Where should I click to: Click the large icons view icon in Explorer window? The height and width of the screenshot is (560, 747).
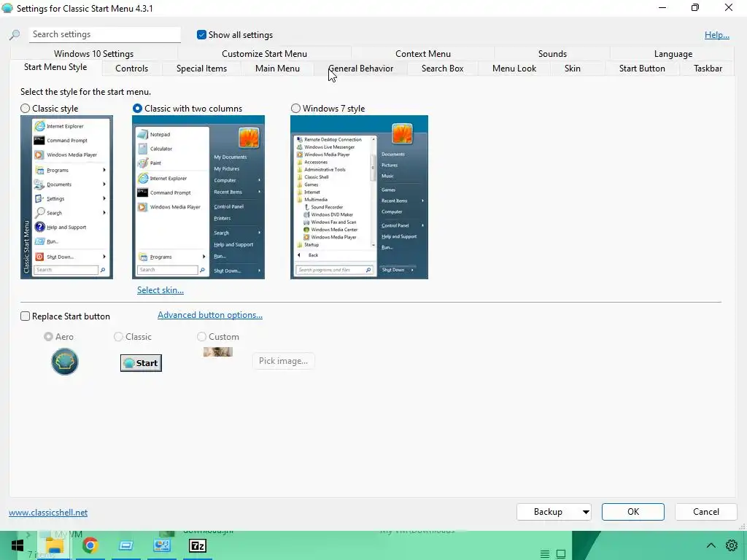561,554
